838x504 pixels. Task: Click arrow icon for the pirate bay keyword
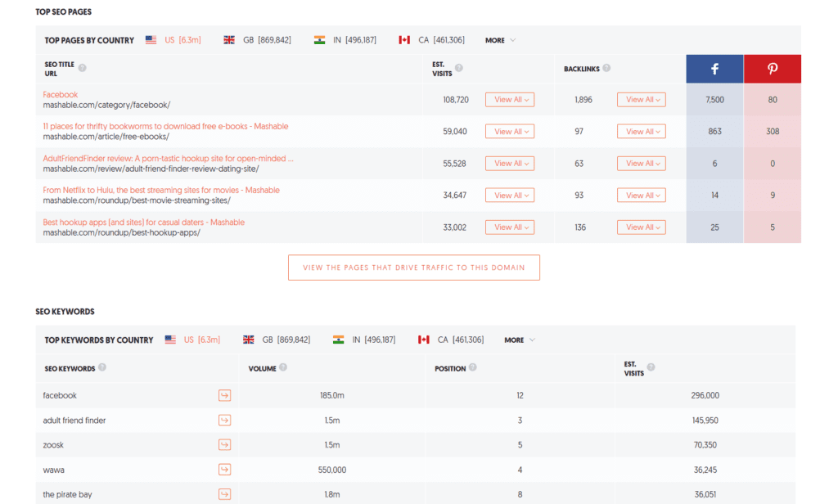(224, 494)
